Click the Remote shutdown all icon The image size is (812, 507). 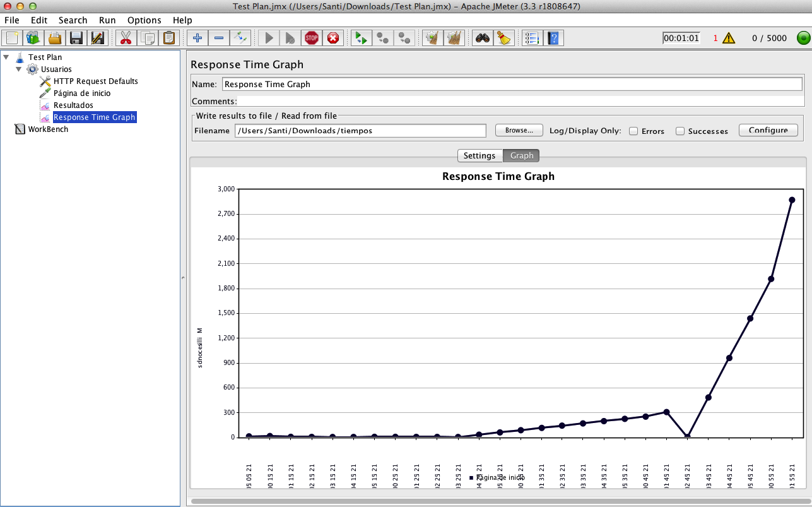point(404,38)
